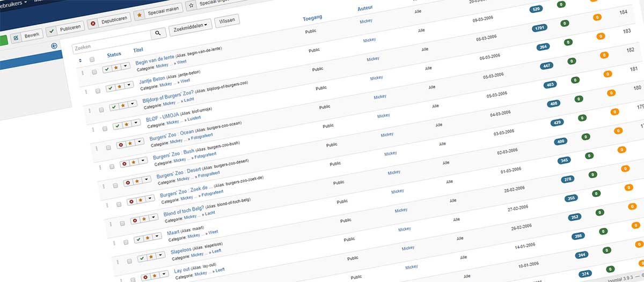Click the blue hits badge showing 520
The image size is (644, 282).
535,10
